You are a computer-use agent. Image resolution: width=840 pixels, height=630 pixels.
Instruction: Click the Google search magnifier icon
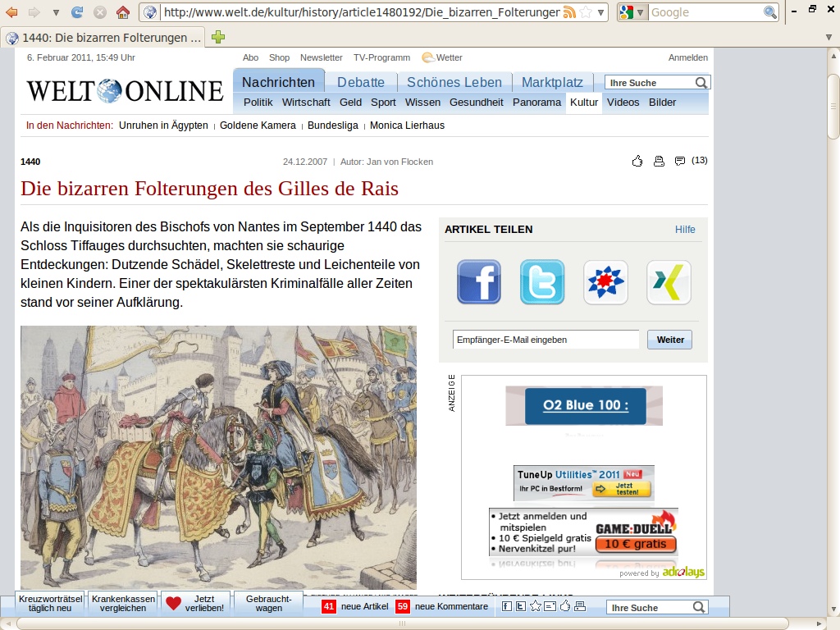pos(769,12)
